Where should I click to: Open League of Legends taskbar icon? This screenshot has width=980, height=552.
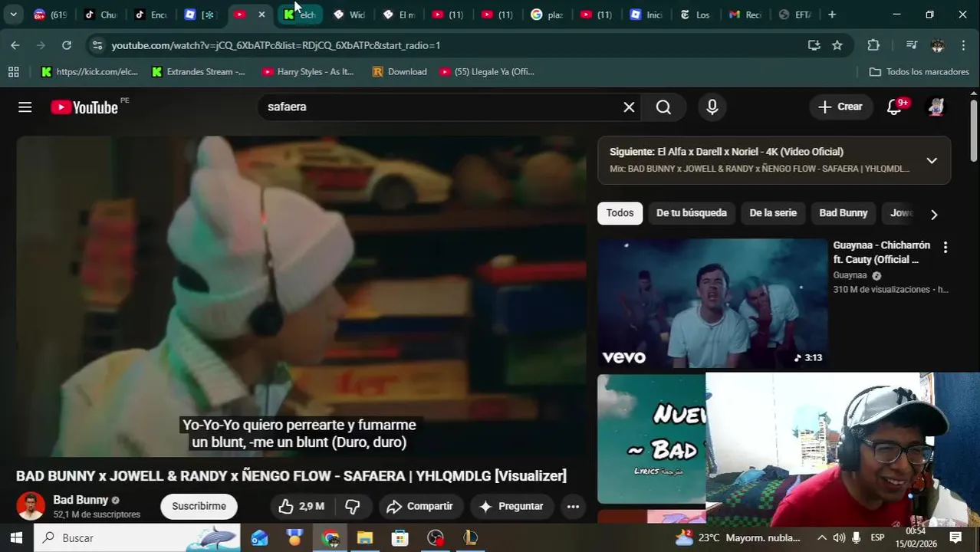[x=470, y=537]
